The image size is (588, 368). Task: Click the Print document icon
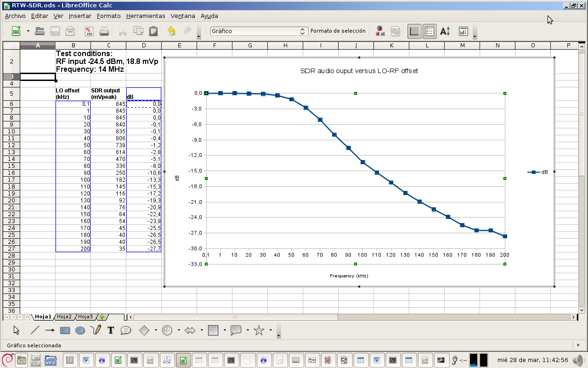(x=104, y=31)
